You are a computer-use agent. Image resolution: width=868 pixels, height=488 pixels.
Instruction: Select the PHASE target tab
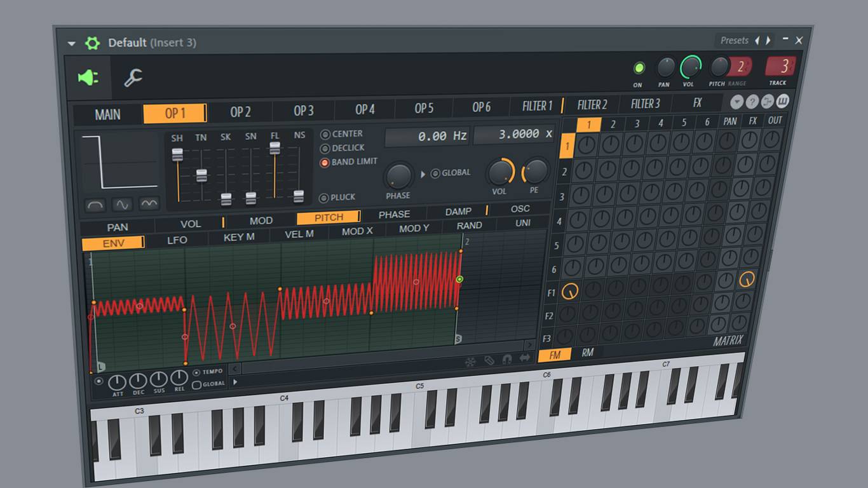pos(394,215)
